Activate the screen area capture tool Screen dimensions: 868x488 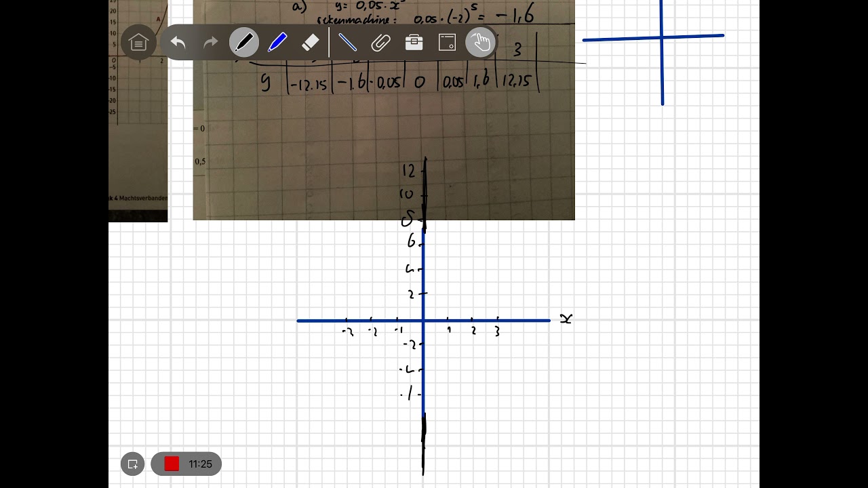[x=447, y=43]
